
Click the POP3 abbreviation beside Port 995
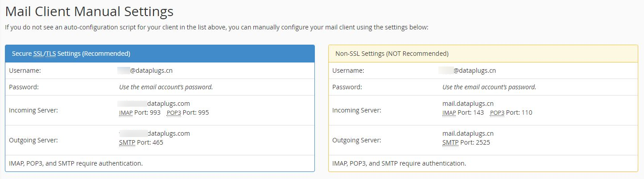coord(173,113)
